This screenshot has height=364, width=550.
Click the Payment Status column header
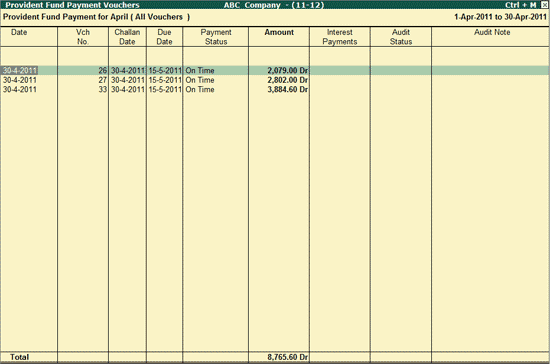coord(216,37)
